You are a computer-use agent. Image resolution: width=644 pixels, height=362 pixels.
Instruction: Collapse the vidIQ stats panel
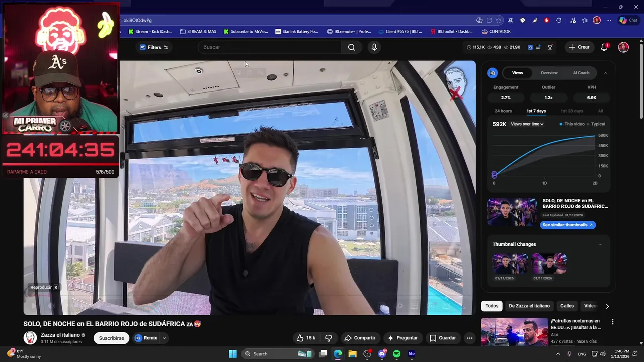[605, 73]
